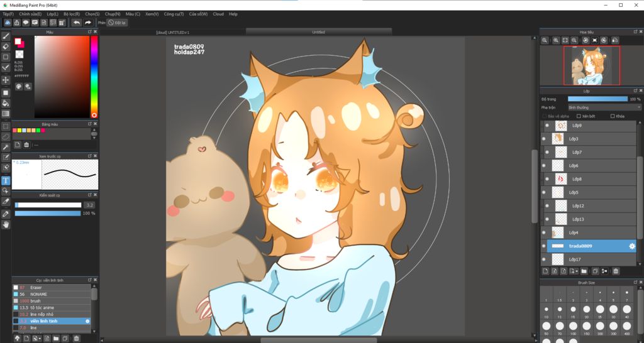Select the Eraser tool in left toolbar

pyautogui.click(x=6, y=46)
